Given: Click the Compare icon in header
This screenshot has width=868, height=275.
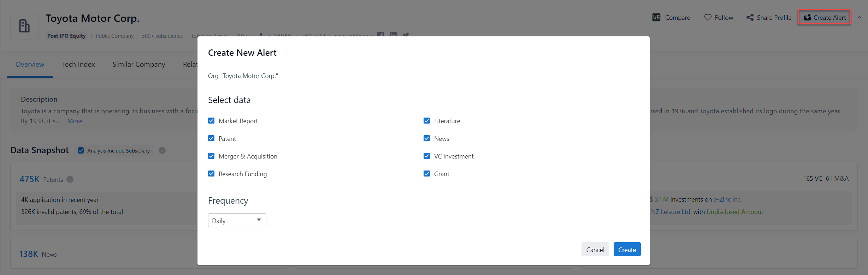Looking at the screenshot, I should pos(656,17).
